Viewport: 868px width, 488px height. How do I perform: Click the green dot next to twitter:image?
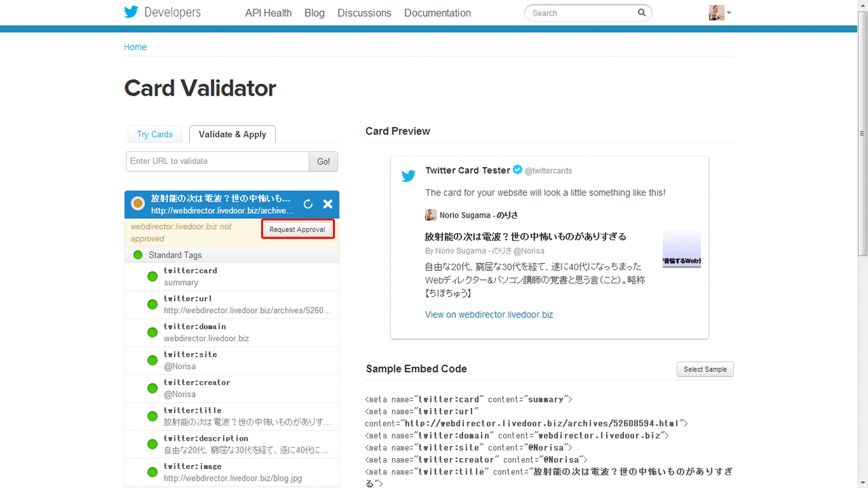tap(152, 472)
